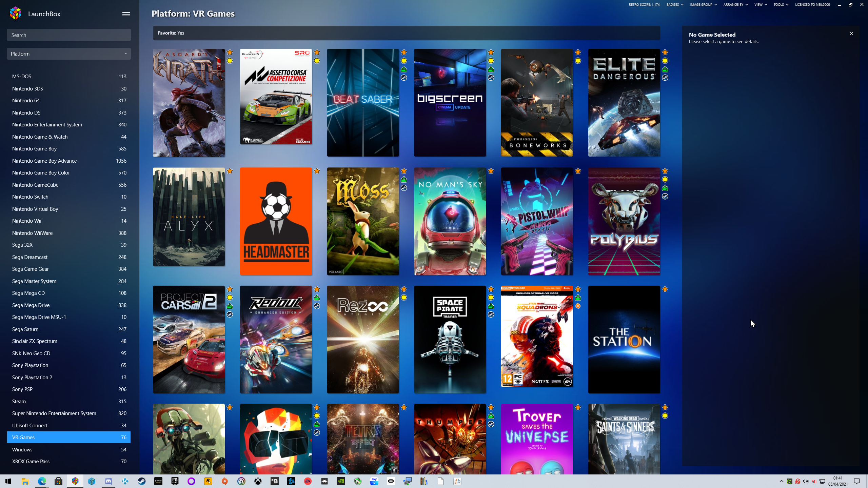Click the Origin badge beside Star Wars Squadrons
This screenshot has width=868, height=488.
coord(578,306)
